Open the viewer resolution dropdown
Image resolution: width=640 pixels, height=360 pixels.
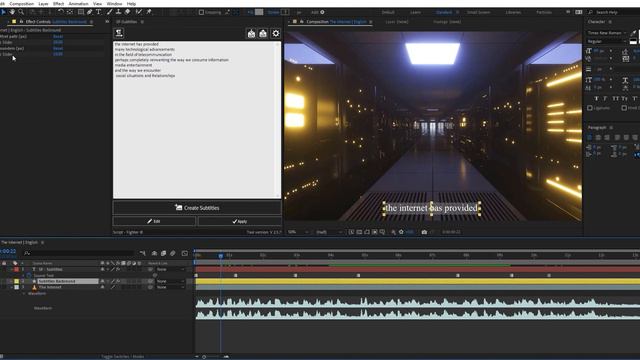pyautogui.click(x=329, y=232)
